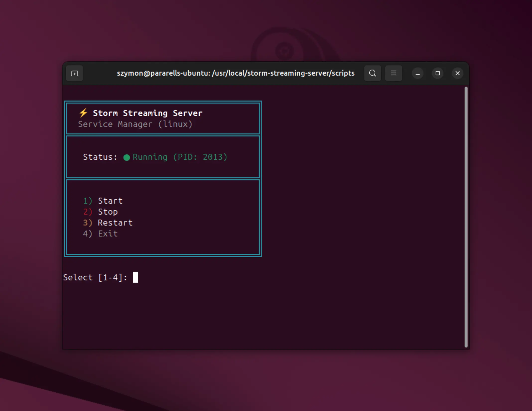Open the hamburger menu
This screenshot has height=411, width=532.
[x=394, y=73]
